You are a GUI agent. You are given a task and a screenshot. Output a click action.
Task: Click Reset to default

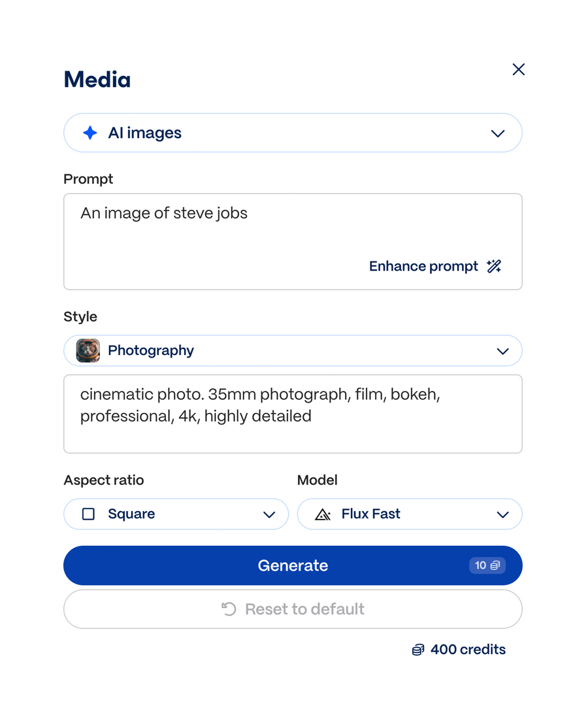293,609
